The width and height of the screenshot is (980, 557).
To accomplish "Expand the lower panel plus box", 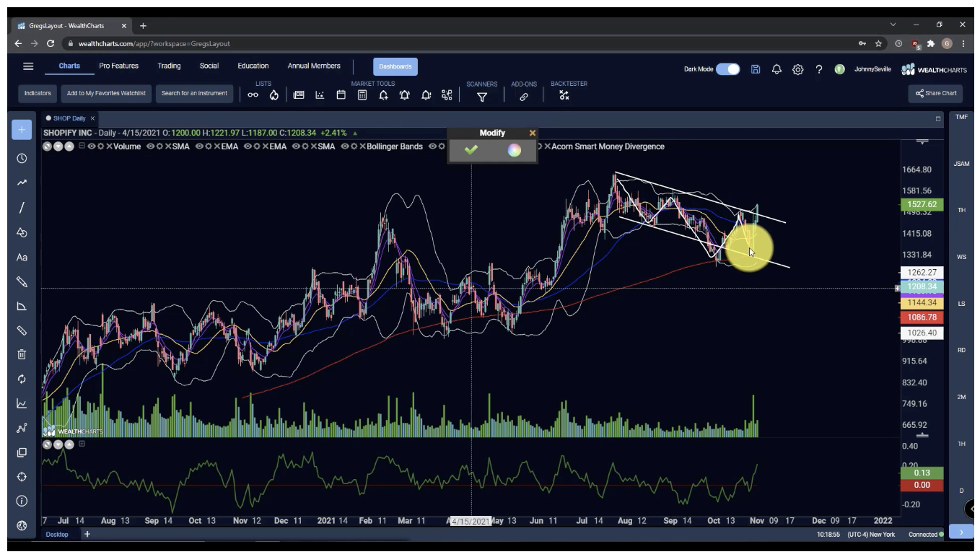I will [82, 444].
